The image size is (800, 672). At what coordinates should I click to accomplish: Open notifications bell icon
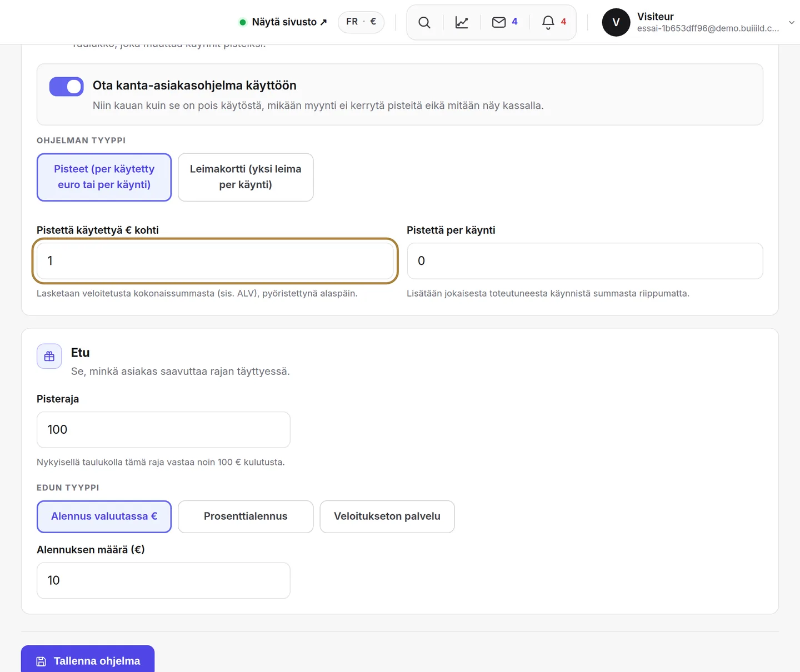tap(548, 22)
